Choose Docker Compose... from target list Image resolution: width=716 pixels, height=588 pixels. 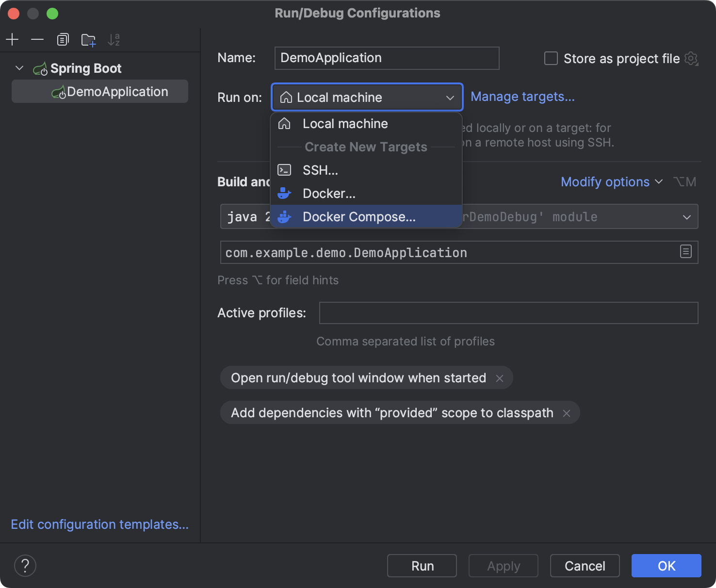pyautogui.click(x=359, y=217)
